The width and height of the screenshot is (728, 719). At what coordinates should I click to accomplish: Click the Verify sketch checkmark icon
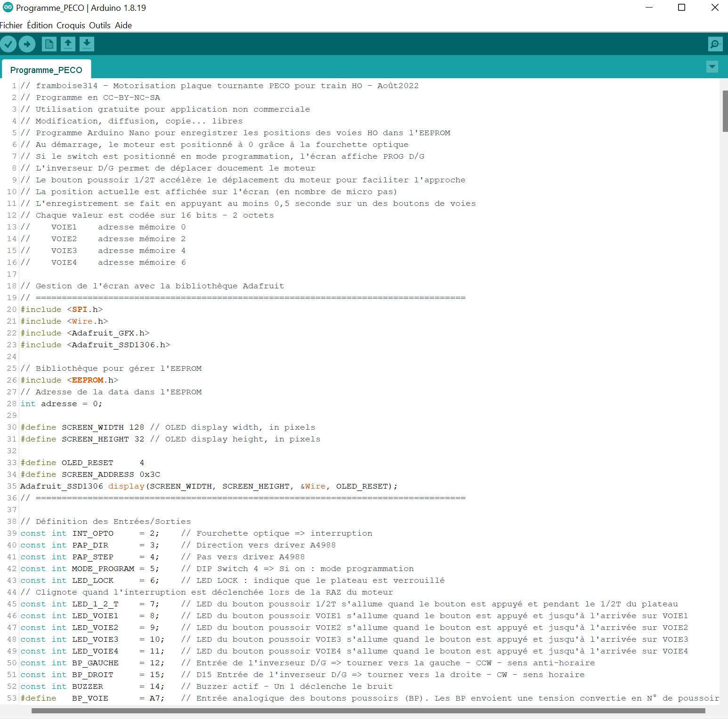(x=8, y=44)
